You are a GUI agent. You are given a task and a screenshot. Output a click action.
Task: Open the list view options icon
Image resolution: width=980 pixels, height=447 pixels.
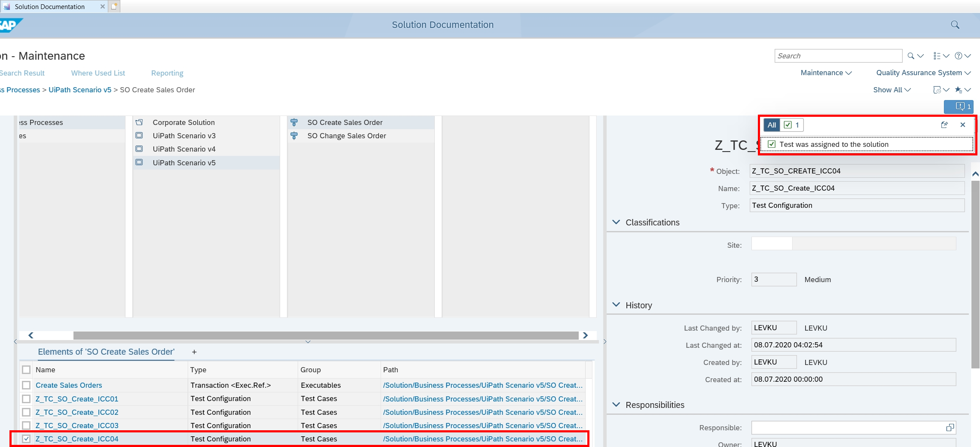click(x=937, y=56)
